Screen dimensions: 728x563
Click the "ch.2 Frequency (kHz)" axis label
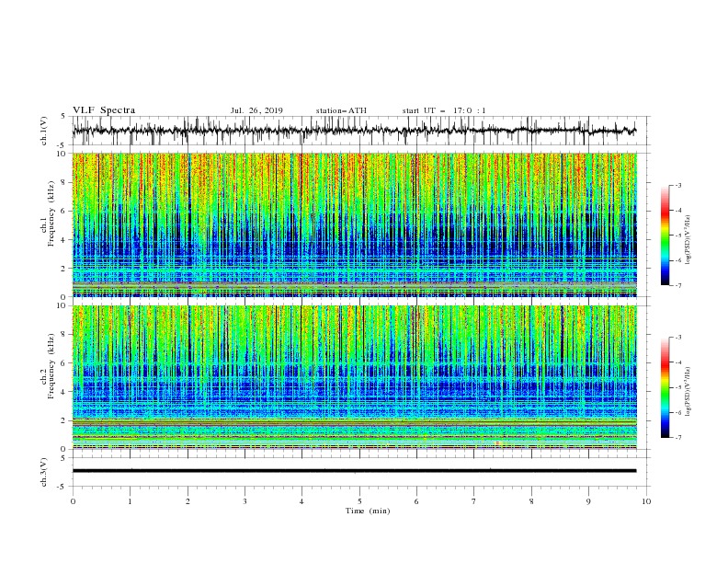pyautogui.click(x=48, y=366)
